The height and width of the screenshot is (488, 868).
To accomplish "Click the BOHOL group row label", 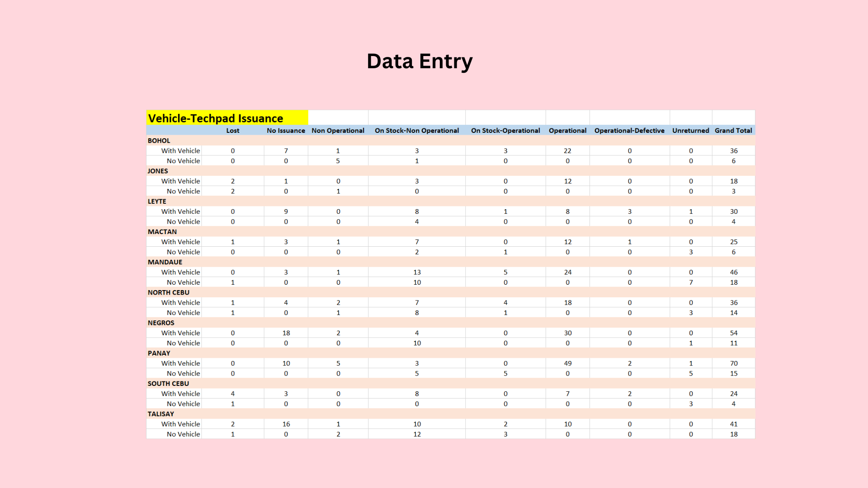I will pyautogui.click(x=159, y=141).
